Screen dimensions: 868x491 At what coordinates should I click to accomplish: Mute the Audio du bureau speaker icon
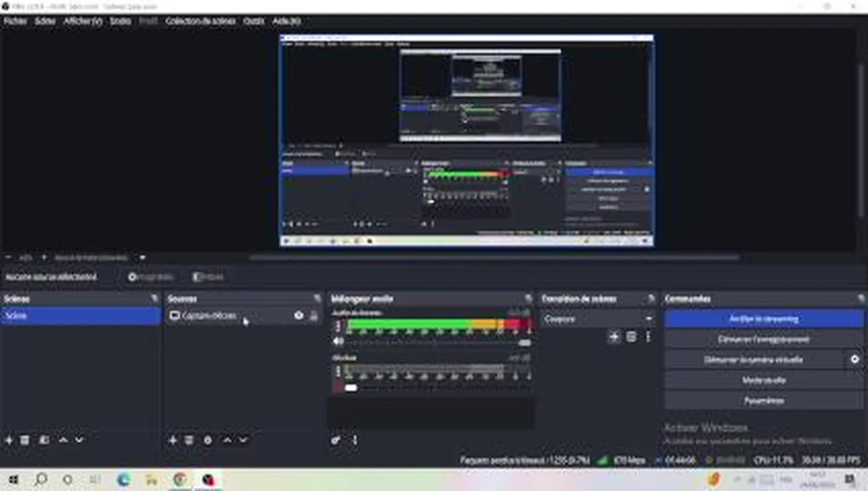click(338, 341)
